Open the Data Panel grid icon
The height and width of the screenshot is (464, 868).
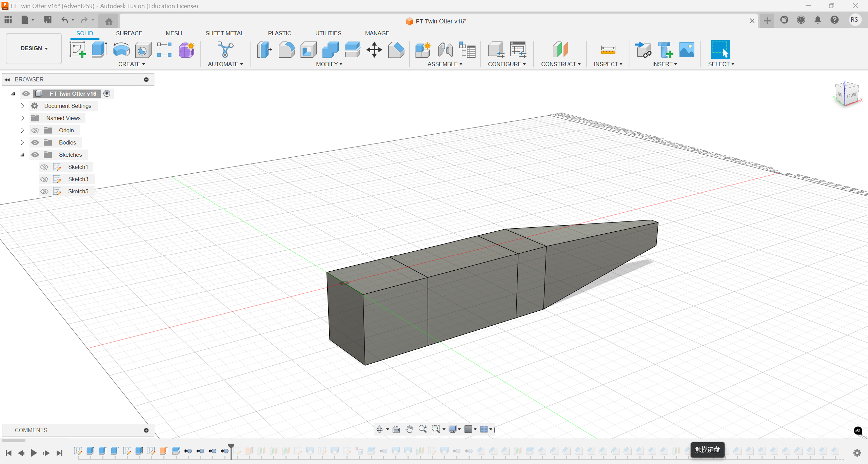click(x=8, y=20)
